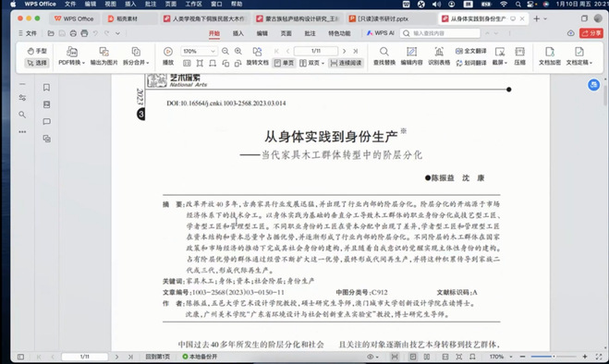The width and height of the screenshot is (609, 364).
Task: Click the zoom in magnifier icon
Action: 238,52
